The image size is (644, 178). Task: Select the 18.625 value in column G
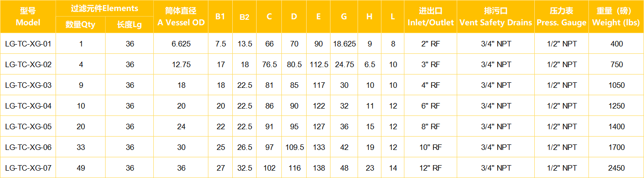tap(344, 44)
